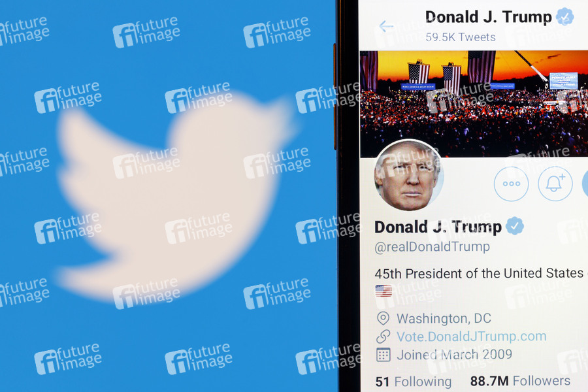The width and height of the screenshot is (588, 392).
Task: Open the rally banner header image
Action: pyautogui.click(x=474, y=103)
